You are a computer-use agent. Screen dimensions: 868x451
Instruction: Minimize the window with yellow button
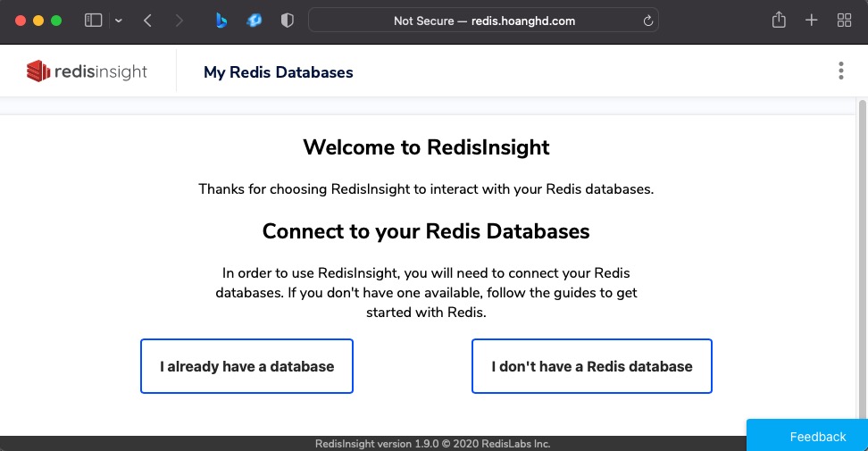click(x=38, y=21)
